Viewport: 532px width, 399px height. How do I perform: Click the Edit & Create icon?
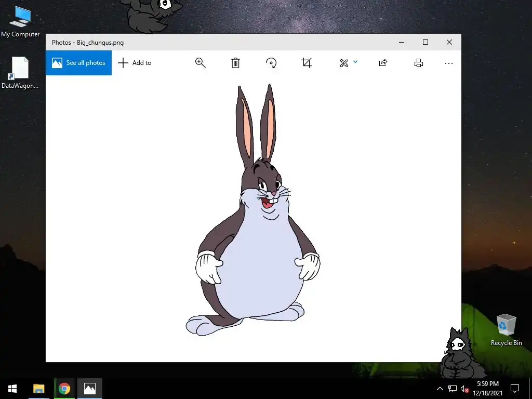click(344, 63)
